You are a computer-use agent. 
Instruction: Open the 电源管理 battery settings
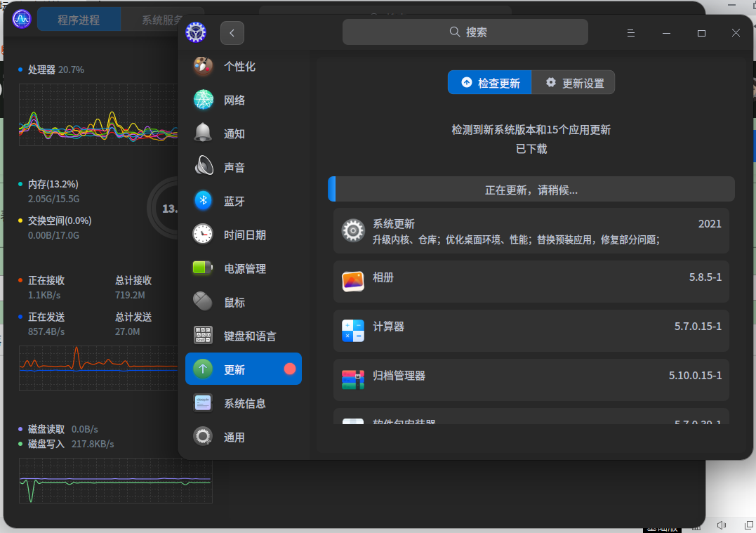244,268
